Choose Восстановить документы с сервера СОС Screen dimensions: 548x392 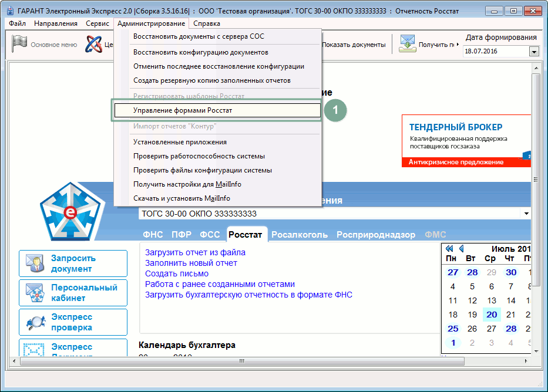click(217, 36)
